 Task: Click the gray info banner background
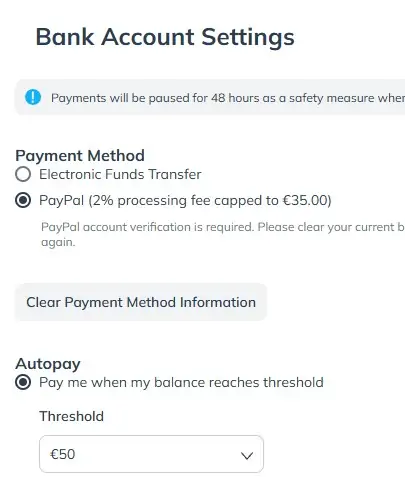(x=210, y=97)
